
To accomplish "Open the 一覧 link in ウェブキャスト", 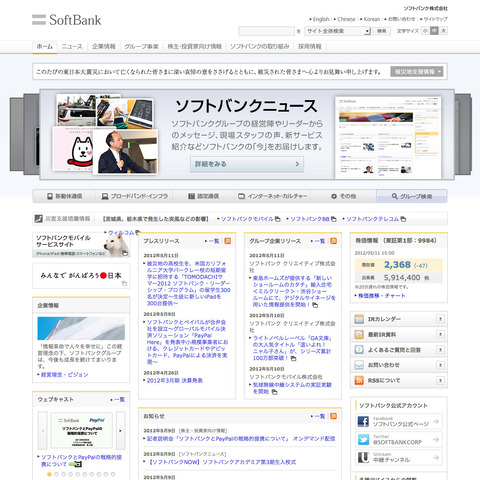I will (119, 399).
